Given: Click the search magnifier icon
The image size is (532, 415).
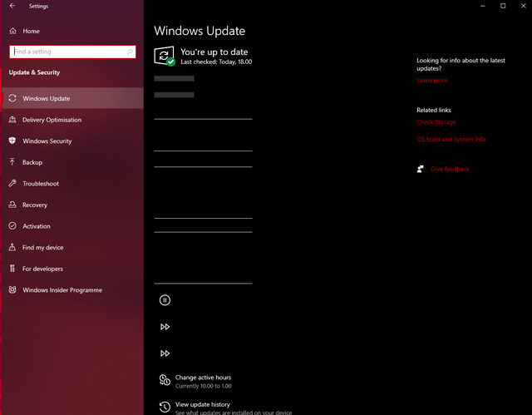Looking at the screenshot, I should click(x=130, y=52).
